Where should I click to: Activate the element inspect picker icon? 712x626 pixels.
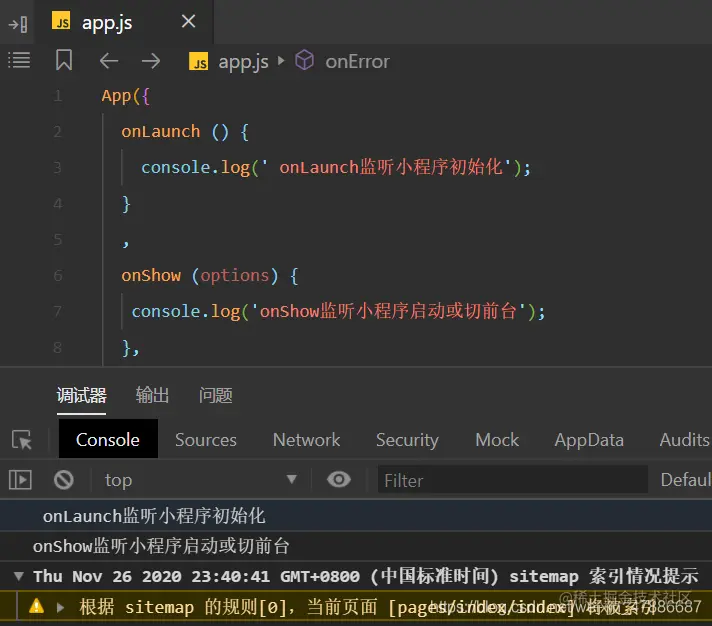[x=22, y=439]
